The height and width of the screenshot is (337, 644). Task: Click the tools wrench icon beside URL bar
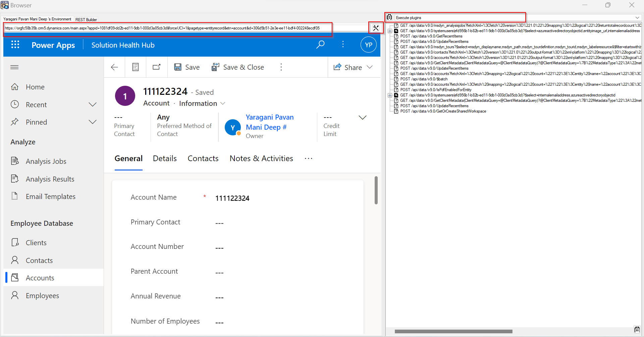(376, 28)
